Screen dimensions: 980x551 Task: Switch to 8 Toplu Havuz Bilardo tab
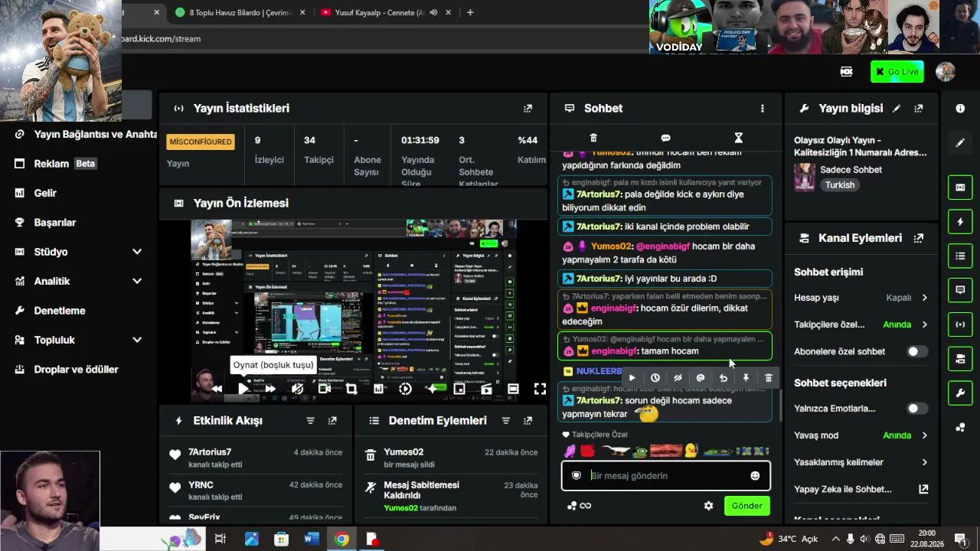tap(240, 12)
